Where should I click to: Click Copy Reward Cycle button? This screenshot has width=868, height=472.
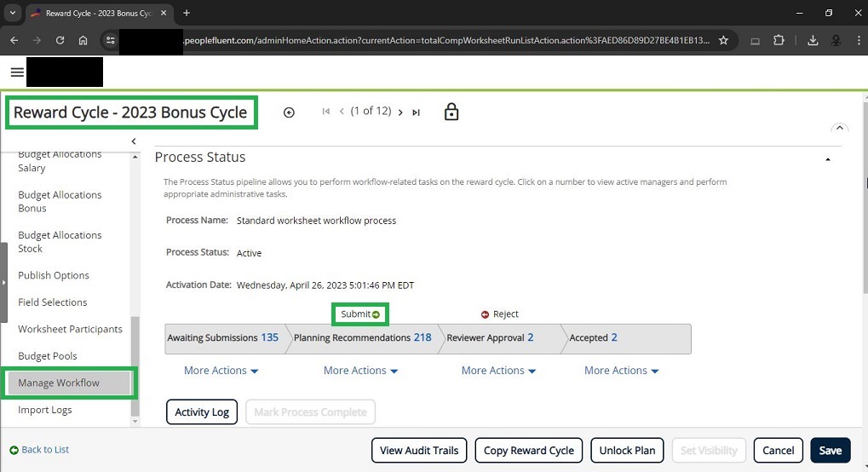[529, 451]
